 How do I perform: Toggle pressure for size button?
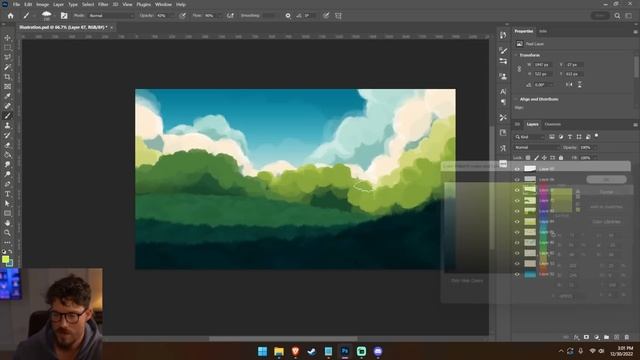(x=326, y=16)
